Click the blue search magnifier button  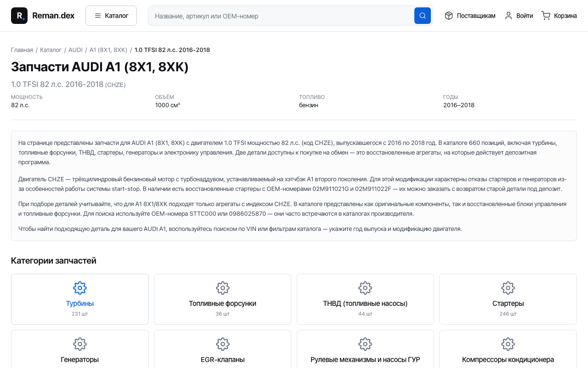click(x=423, y=16)
